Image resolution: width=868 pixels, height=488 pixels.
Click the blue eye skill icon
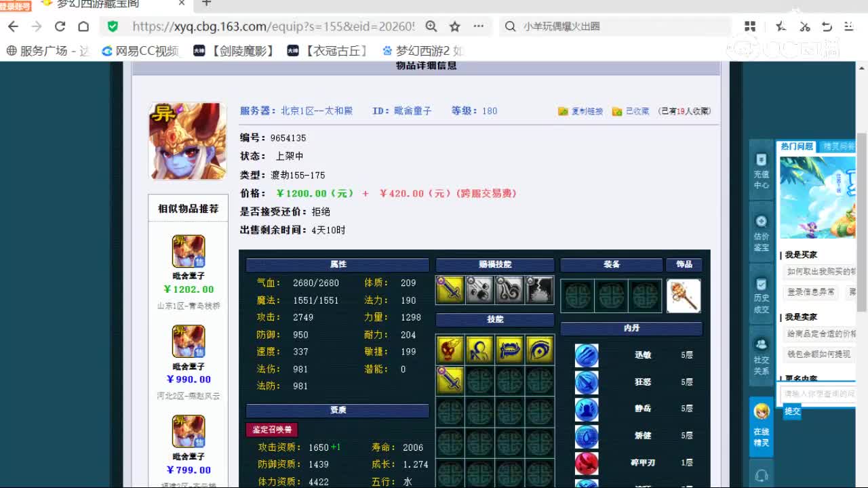coord(540,350)
